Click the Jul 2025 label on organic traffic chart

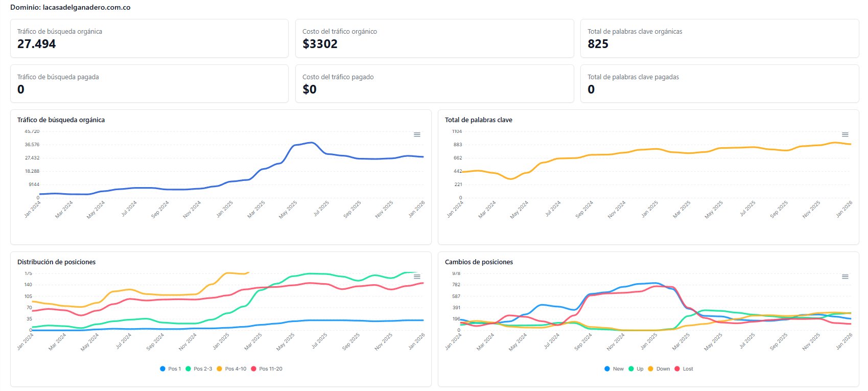[x=321, y=209]
